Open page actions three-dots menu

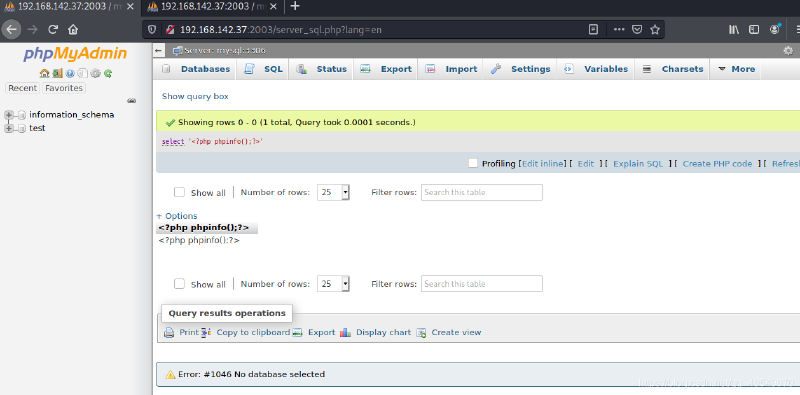tap(619, 30)
